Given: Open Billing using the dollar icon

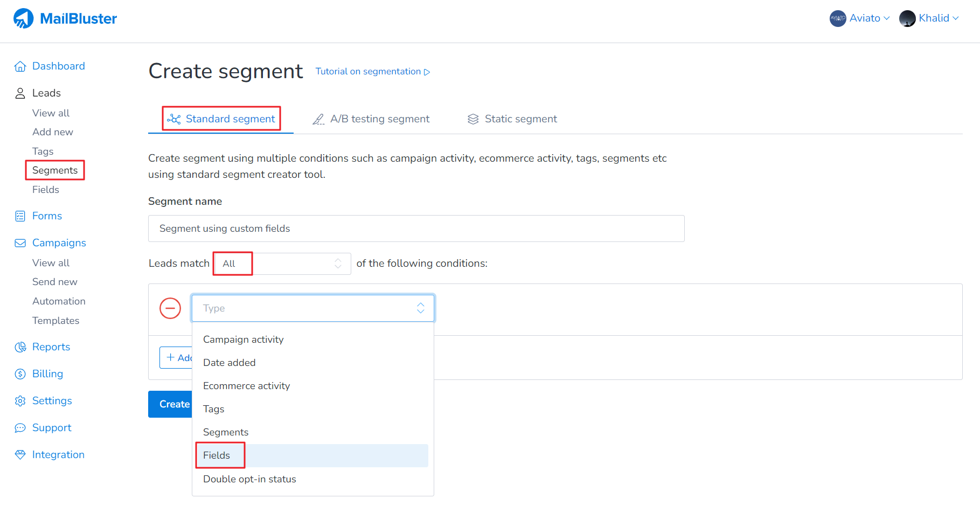Looking at the screenshot, I should click(x=20, y=373).
